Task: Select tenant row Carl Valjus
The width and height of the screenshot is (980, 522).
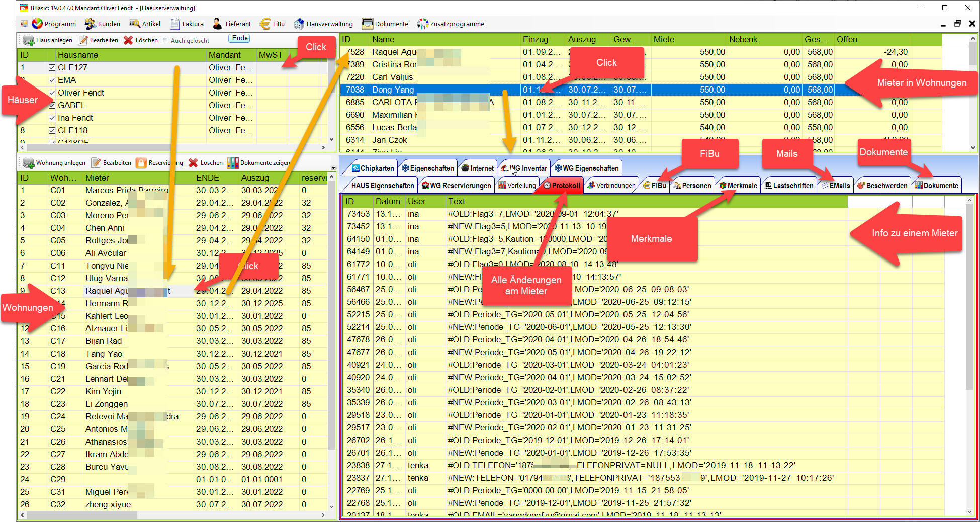Action: 641,77
